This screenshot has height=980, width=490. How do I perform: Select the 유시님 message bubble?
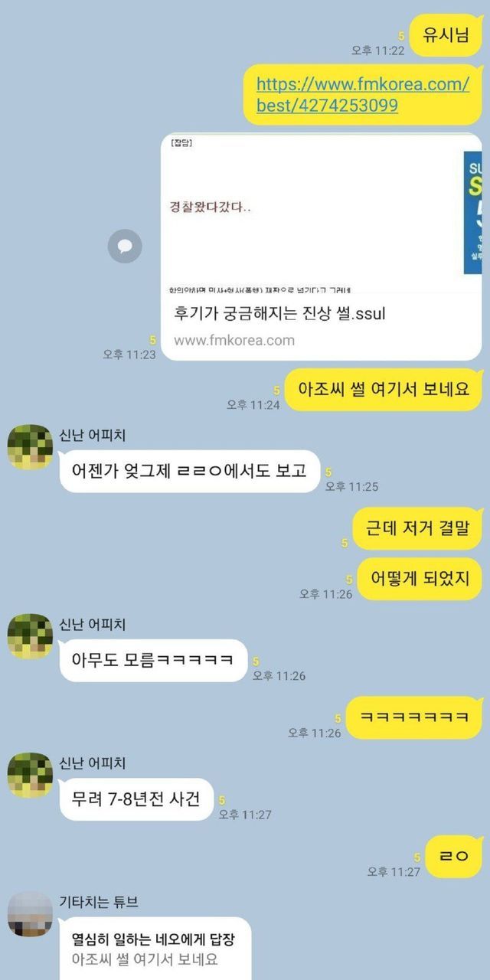pos(447,34)
